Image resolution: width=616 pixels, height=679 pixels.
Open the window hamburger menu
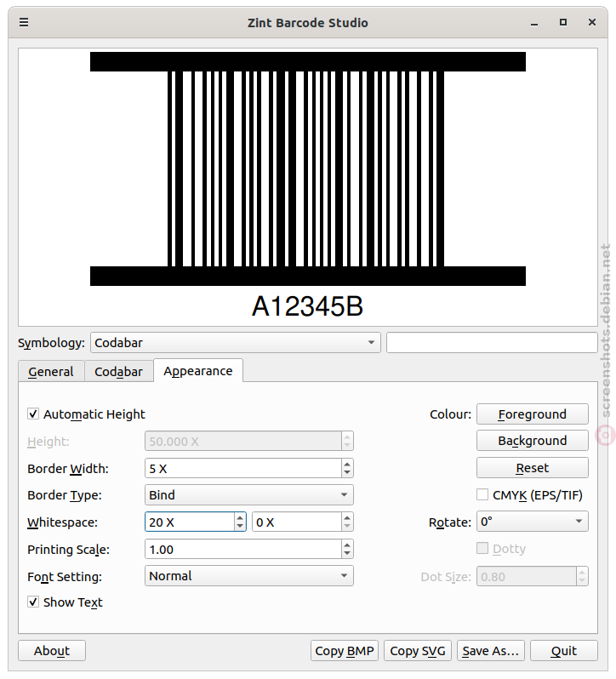click(x=24, y=22)
